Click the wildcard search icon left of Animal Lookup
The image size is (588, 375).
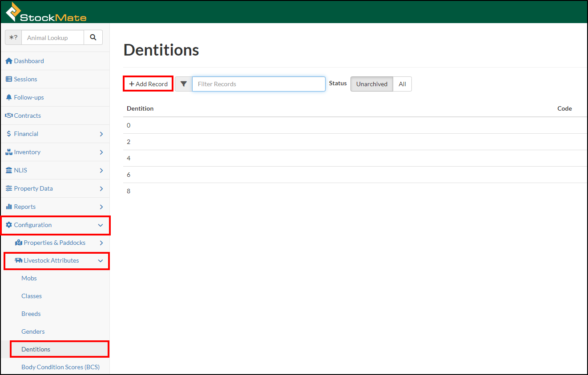(x=13, y=37)
